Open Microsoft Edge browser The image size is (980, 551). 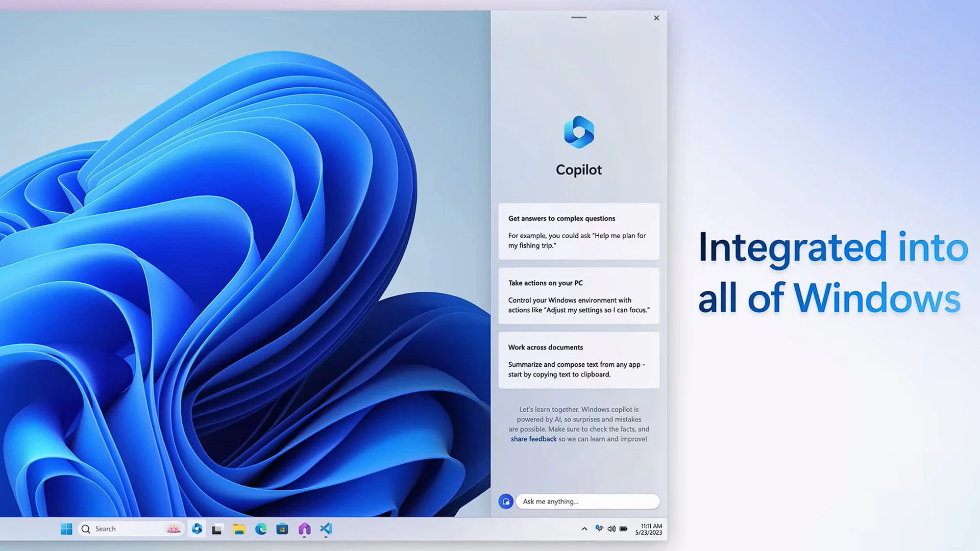point(261,529)
